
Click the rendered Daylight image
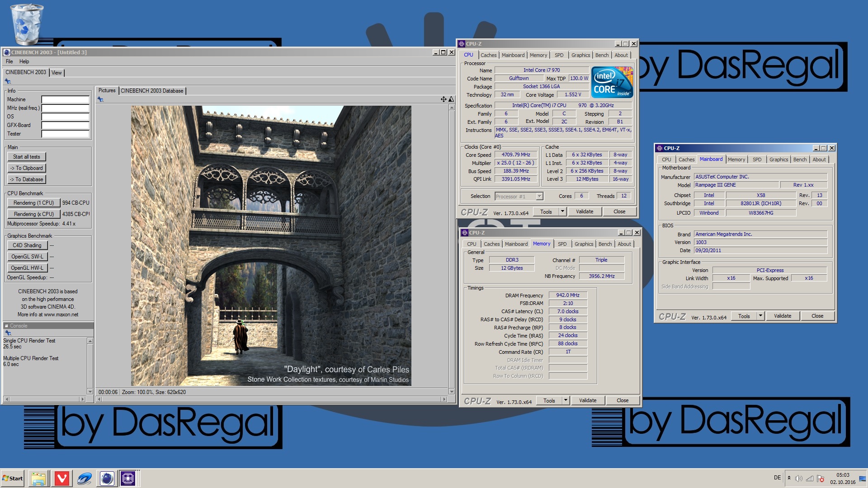point(271,246)
